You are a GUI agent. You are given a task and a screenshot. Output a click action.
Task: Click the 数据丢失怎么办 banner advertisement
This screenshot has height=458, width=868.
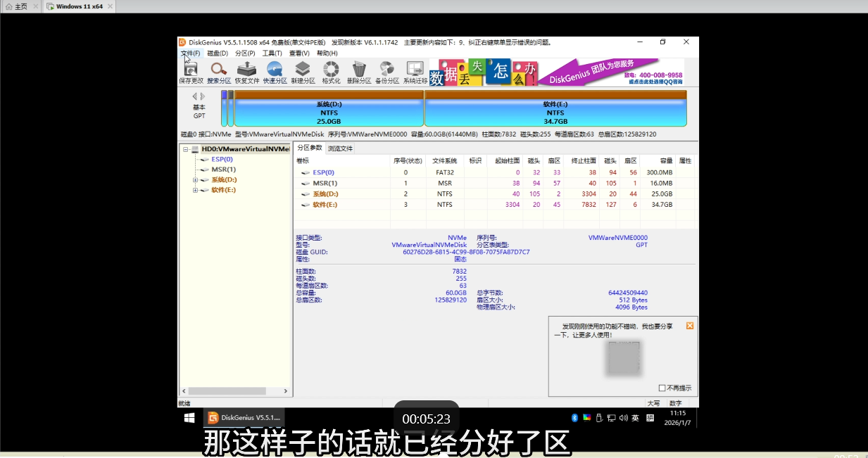point(484,72)
